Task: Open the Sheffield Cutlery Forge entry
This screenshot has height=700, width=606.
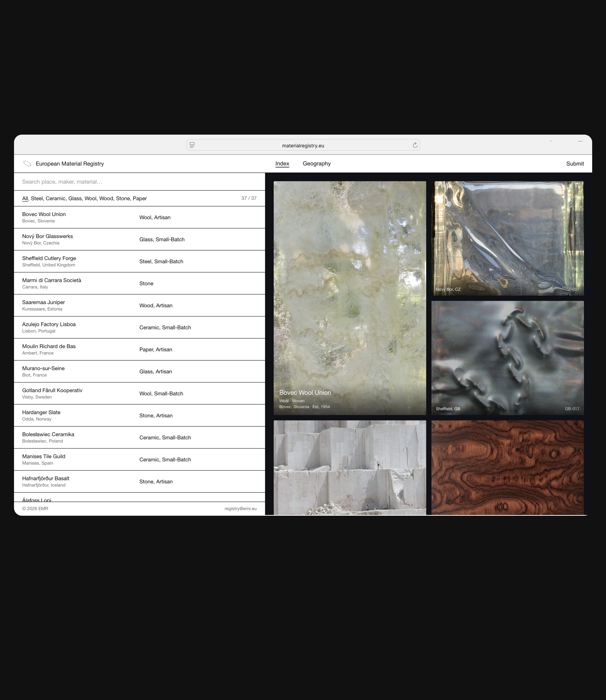Action: pos(139,261)
